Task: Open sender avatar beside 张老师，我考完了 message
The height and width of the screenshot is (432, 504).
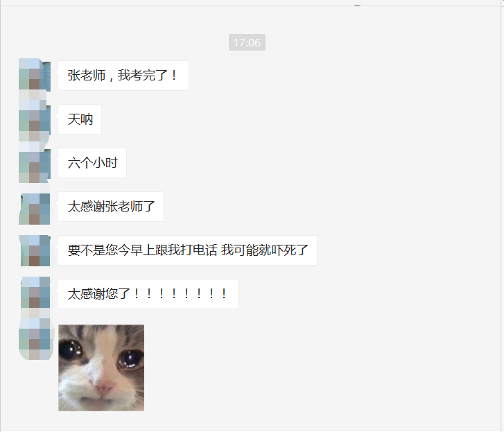Action: (x=35, y=75)
